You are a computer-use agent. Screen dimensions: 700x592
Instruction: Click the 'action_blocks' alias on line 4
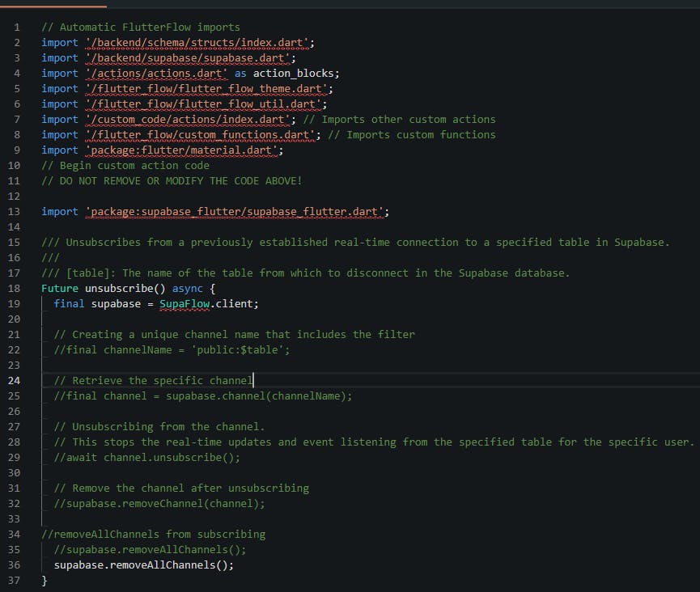(x=291, y=74)
